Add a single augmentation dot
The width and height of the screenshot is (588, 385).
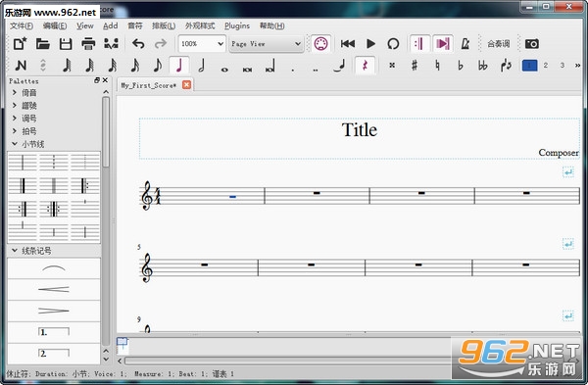point(292,69)
